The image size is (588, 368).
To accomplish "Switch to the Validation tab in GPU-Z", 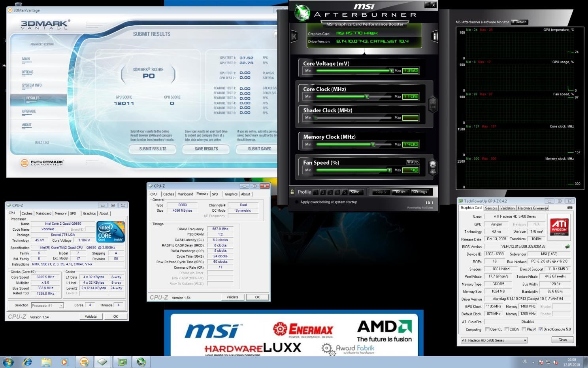I will (507, 208).
